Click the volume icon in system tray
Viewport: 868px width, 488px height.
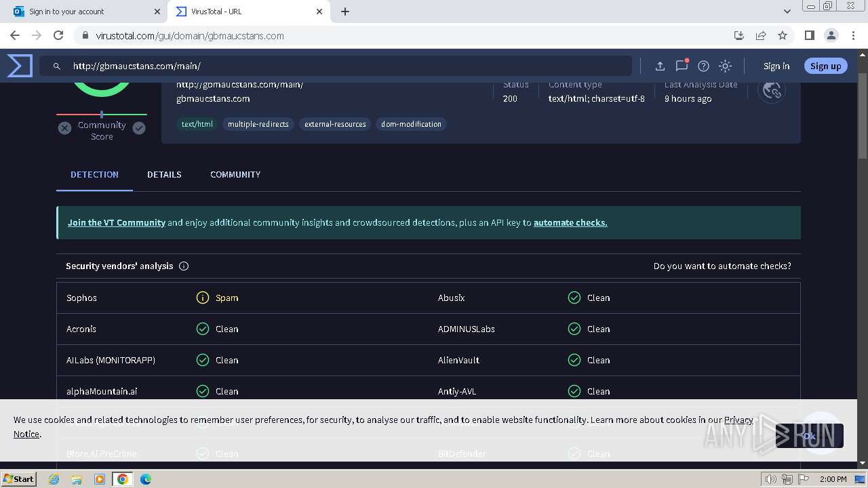tap(771, 479)
